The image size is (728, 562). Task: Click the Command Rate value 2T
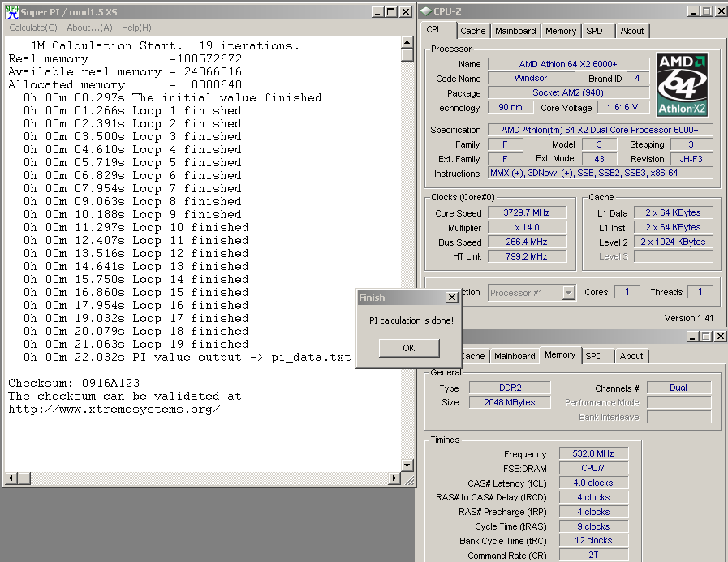click(x=593, y=555)
